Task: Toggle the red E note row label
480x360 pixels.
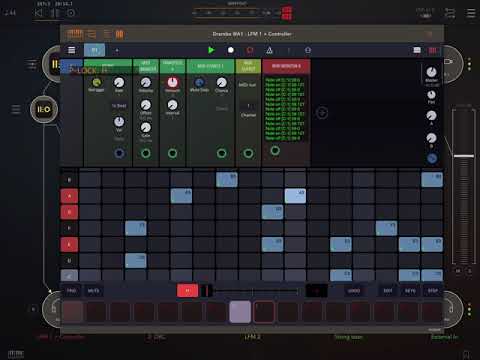Action: point(69,244)
